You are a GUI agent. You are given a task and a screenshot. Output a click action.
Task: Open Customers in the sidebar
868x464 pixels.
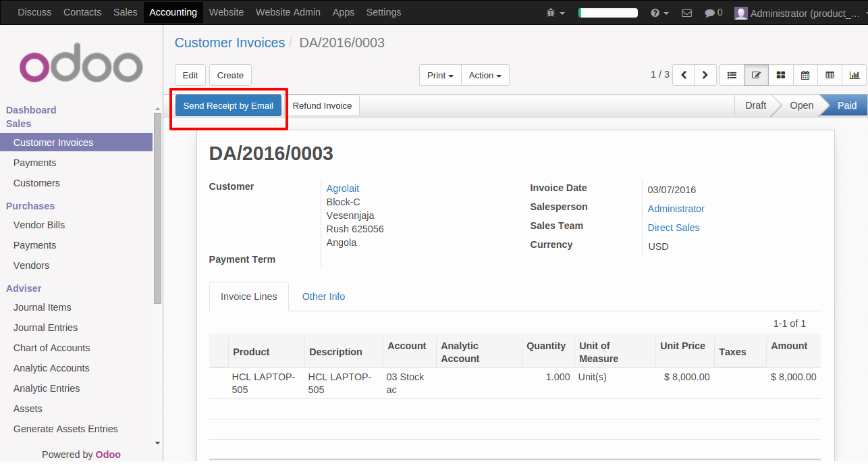[36, 183]
